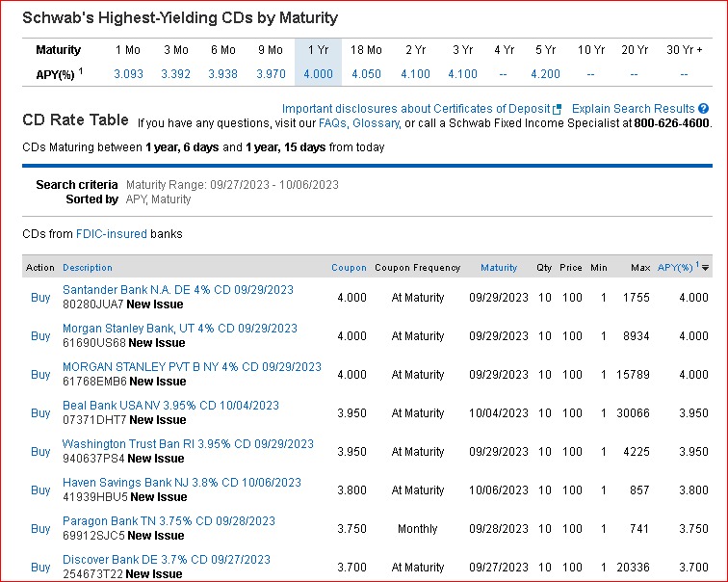Click max quantity value 8934

pyautogui.click(x=637, y=336)
